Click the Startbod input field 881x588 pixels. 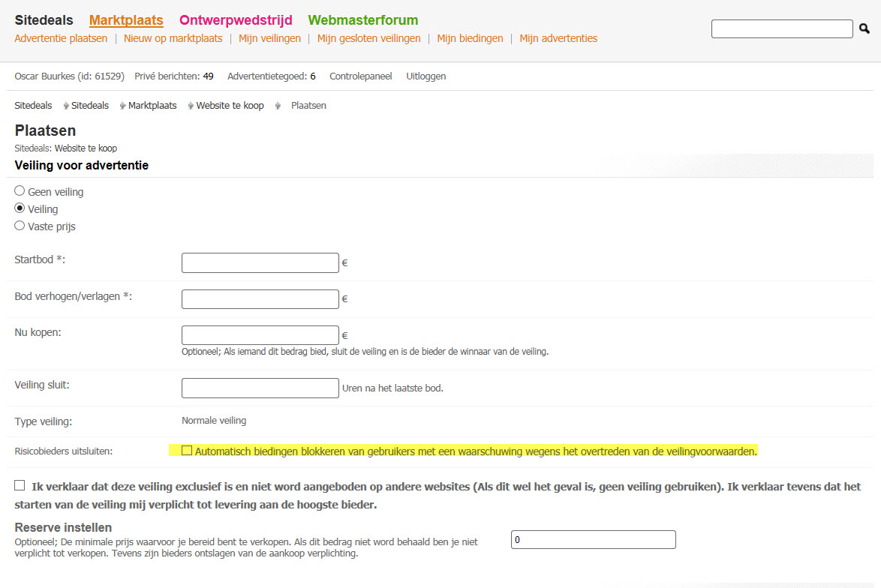[x=260, y=262]
